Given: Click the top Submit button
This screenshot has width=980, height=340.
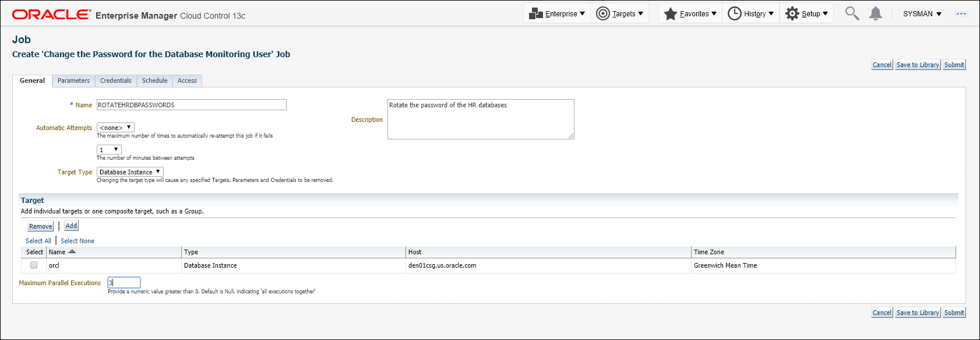Looking at the screenshot, I should 954,65.
